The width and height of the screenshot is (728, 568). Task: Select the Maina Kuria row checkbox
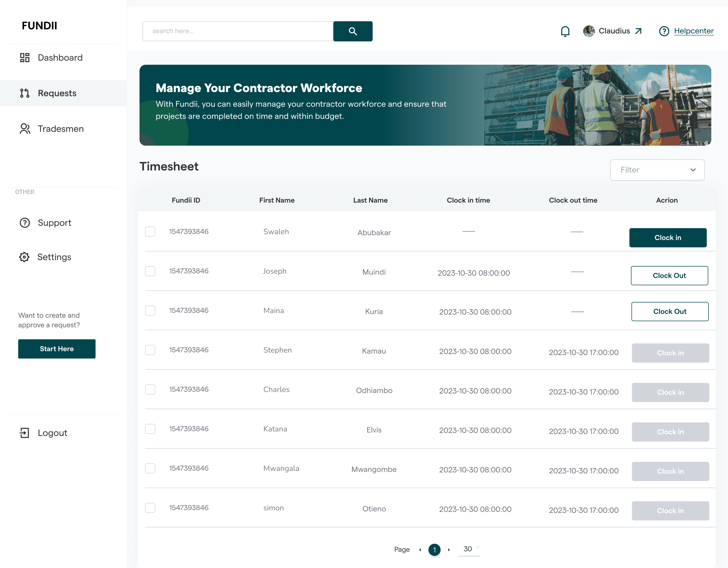(x=150, y=310)
